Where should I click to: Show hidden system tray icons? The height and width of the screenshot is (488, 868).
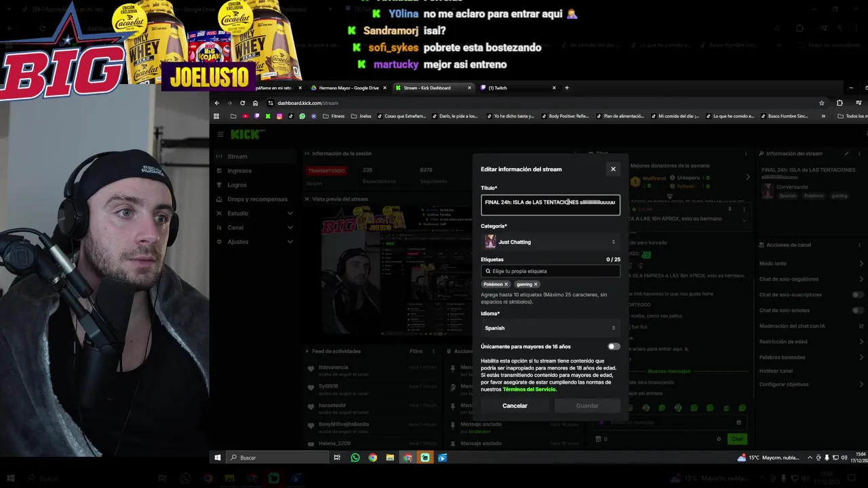[810, 457]
